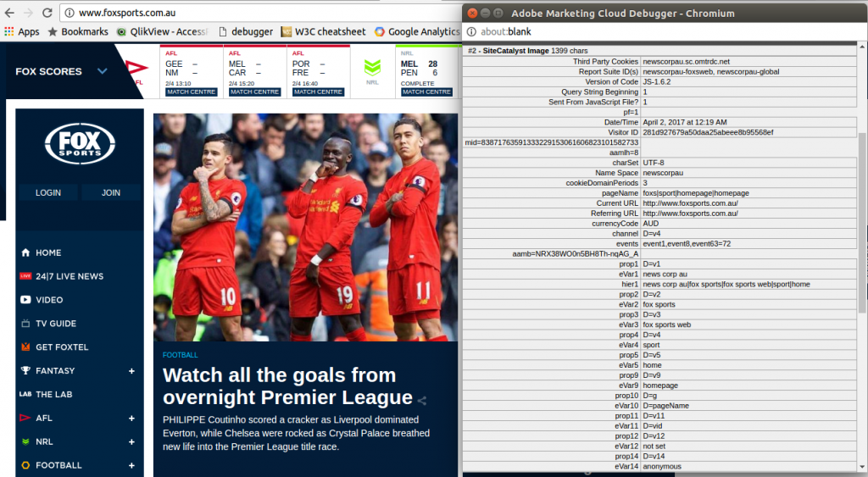The height and width of the screenshot is (477, 868).
Task: Open the Apps grid bookmark
Action: [x=21, y=31]
